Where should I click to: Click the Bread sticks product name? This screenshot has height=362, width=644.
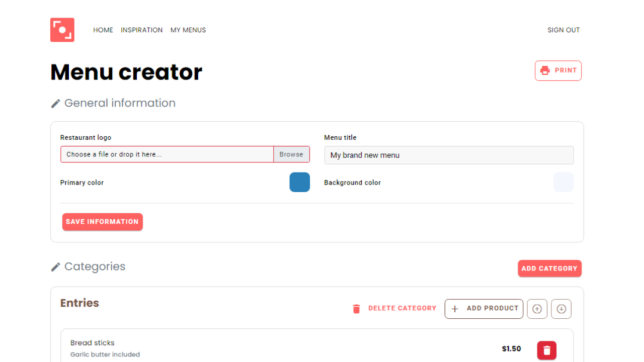click(x=93, y=343)
